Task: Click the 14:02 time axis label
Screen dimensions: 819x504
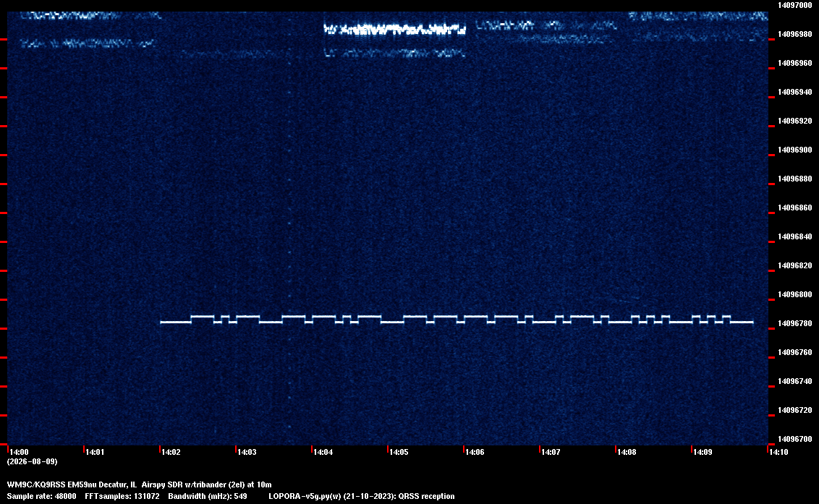Action: 171,452
